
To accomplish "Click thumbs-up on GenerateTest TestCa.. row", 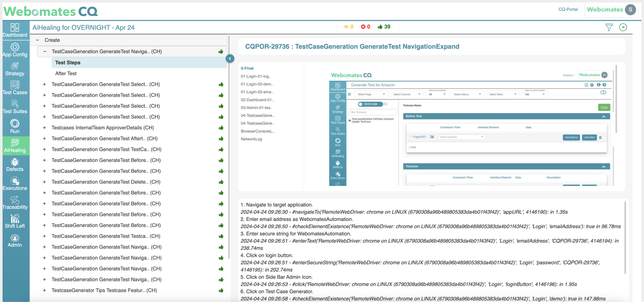I will tap(221, 149).
